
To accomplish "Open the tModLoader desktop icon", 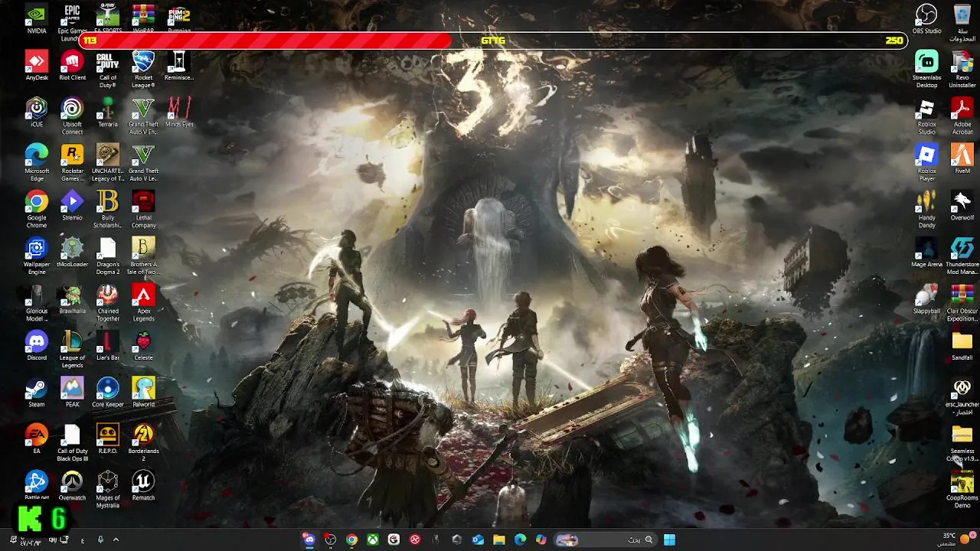I will point(72,253).
